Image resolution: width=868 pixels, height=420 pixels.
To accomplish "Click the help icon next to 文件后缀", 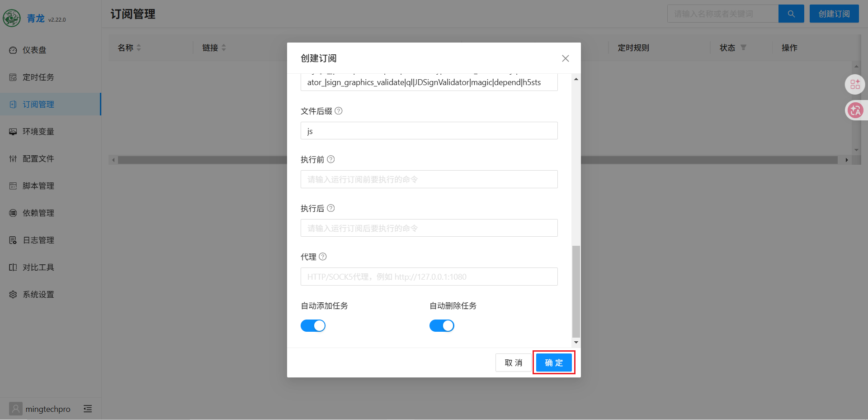I will pyautogui.click(x=338, y=111).
